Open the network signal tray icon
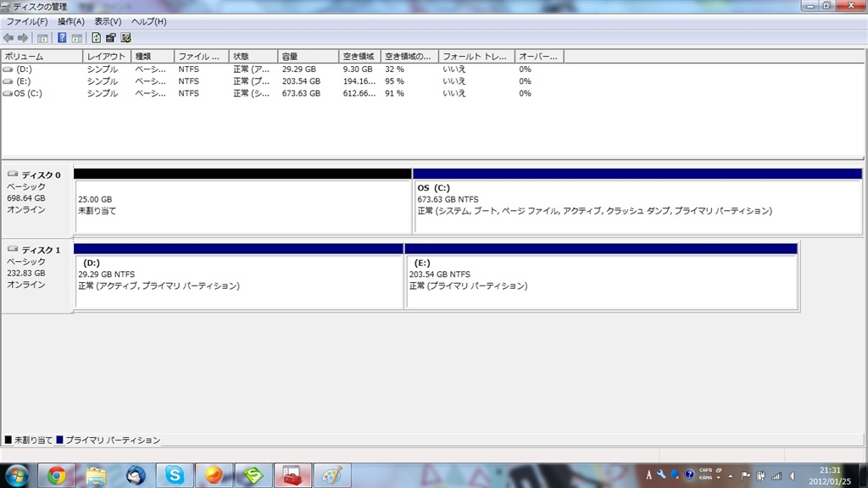The width and height of the screenshot is (868, 488). [x=776, y=476]
